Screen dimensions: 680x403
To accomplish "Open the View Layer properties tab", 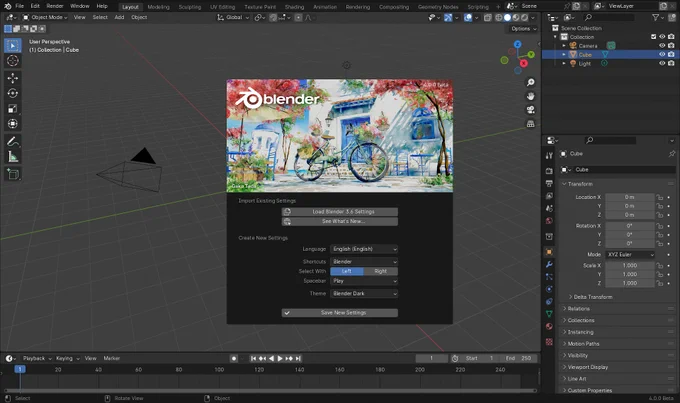I will coord(549,196).
